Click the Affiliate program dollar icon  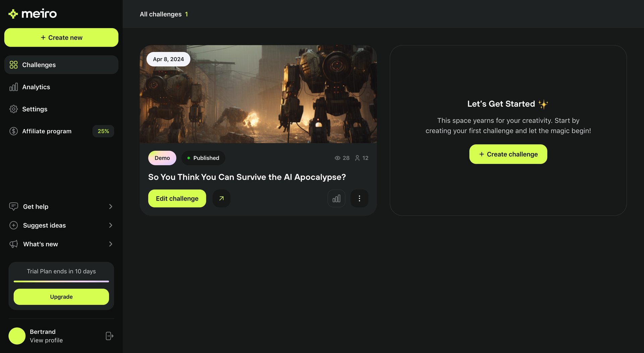[x=13, y=131]
